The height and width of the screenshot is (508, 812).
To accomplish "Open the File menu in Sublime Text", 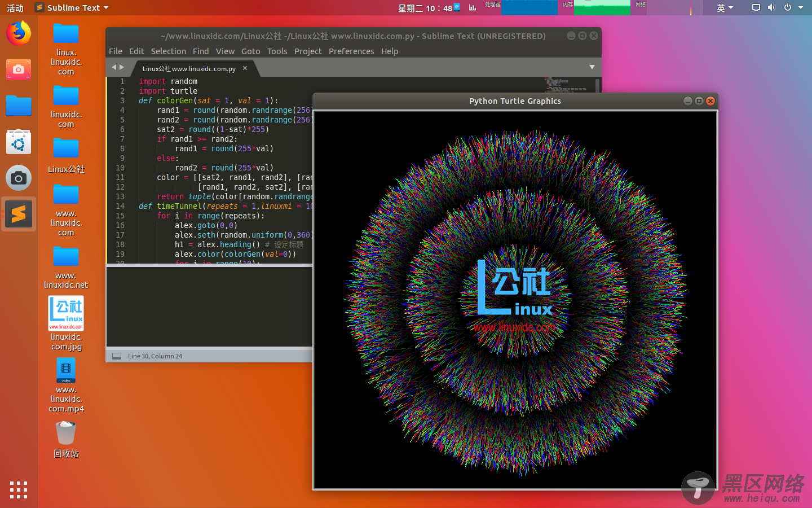I will click(116, 51).
